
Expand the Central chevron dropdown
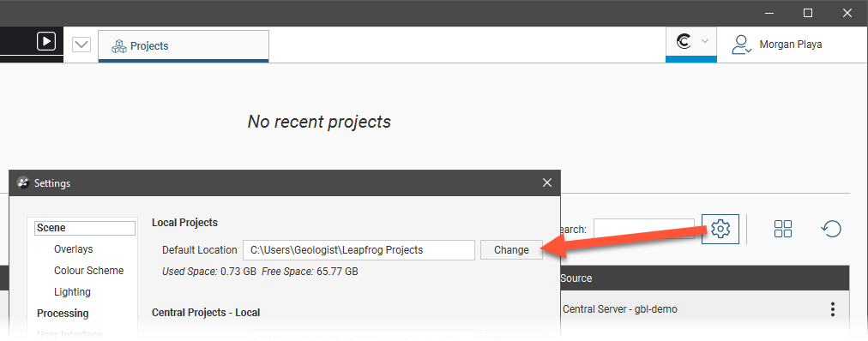(x=705, y=41)
